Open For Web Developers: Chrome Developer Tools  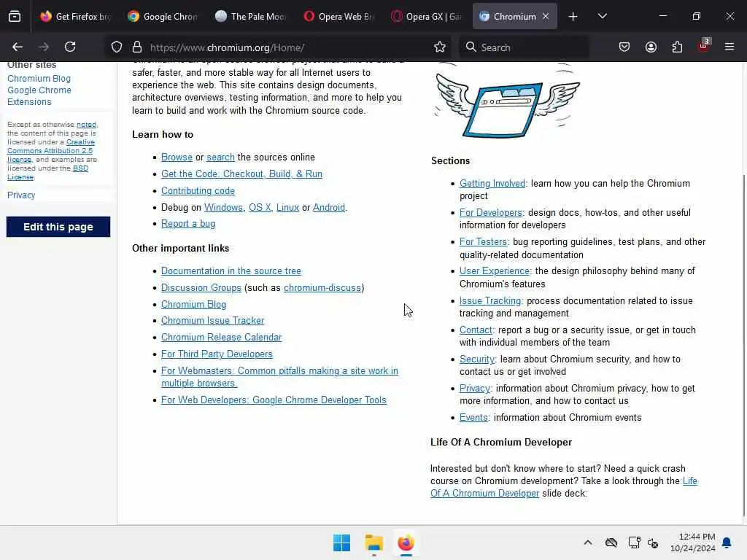[x=274, y=400]
